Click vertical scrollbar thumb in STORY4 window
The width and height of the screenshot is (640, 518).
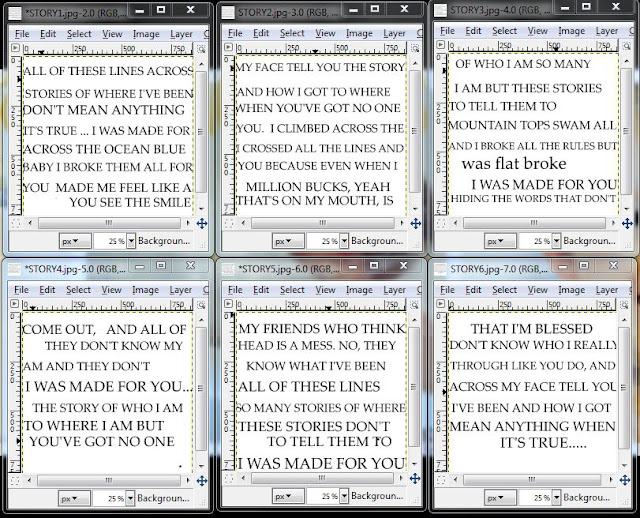(201, 388)
